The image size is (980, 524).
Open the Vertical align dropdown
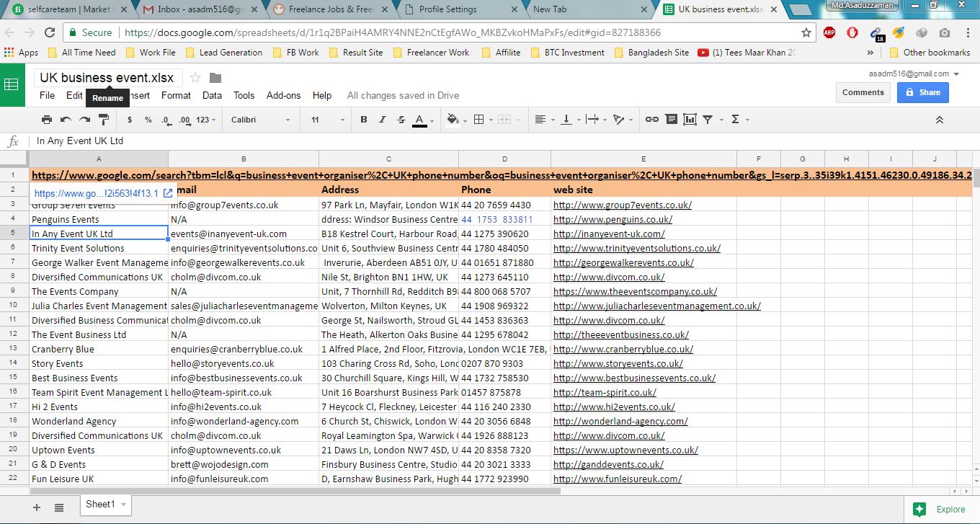point(569,120)
